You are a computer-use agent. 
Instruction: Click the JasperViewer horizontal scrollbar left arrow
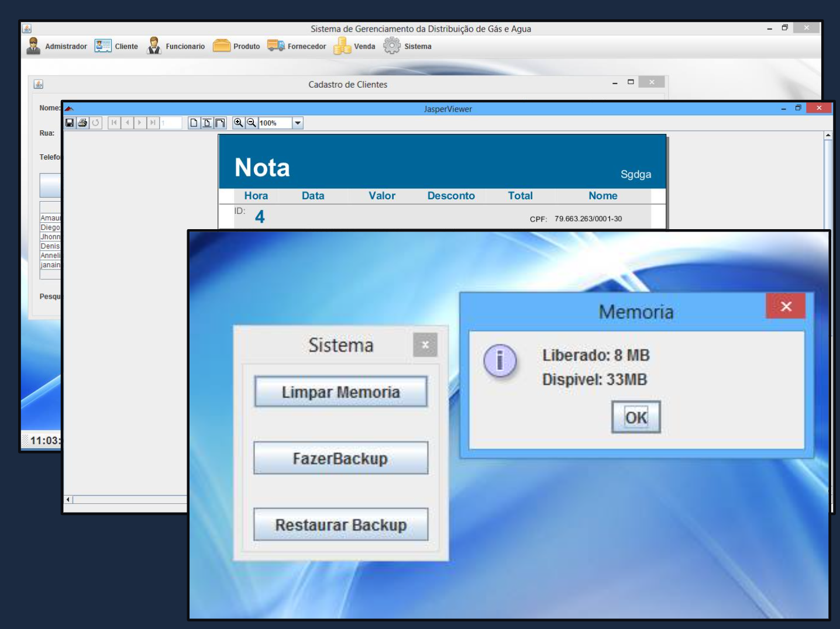[68, 499]
